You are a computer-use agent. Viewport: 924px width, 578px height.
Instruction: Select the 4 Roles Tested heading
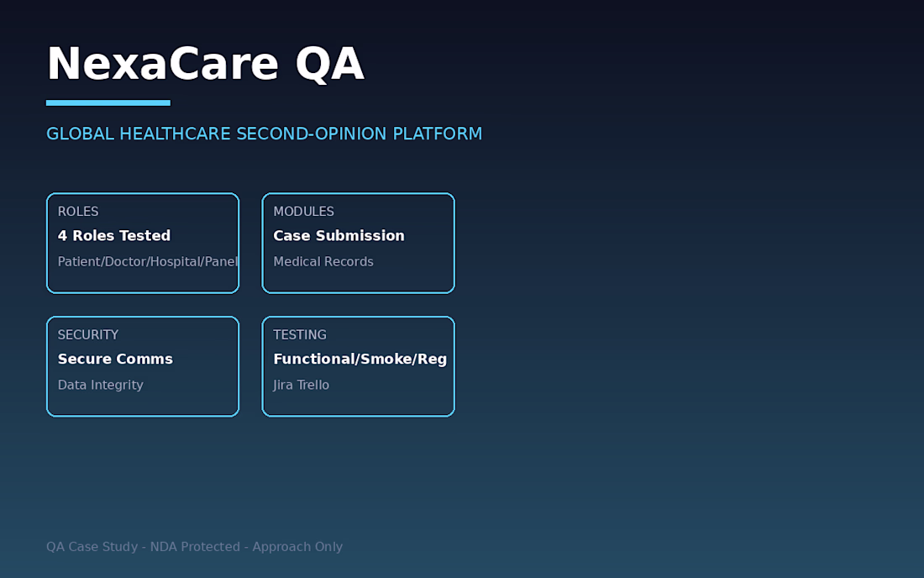pos(113,236)
